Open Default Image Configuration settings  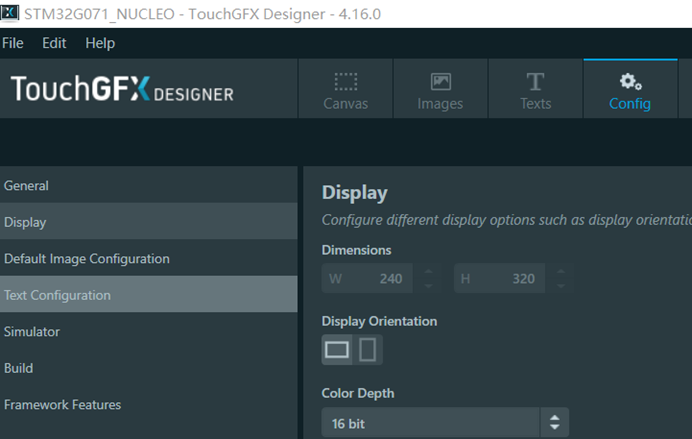pyautogui.click(x=87, y=259)
